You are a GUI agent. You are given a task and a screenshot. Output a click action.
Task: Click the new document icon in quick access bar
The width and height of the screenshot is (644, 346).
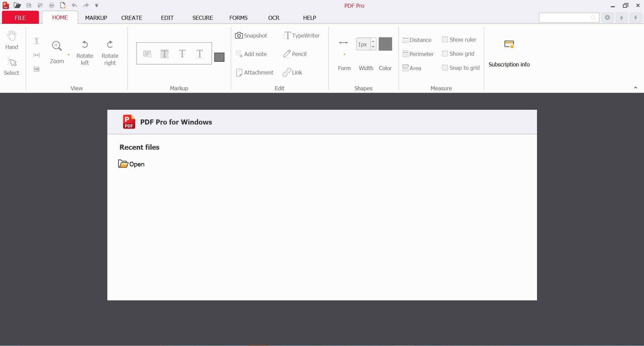[x=63, y=5]
